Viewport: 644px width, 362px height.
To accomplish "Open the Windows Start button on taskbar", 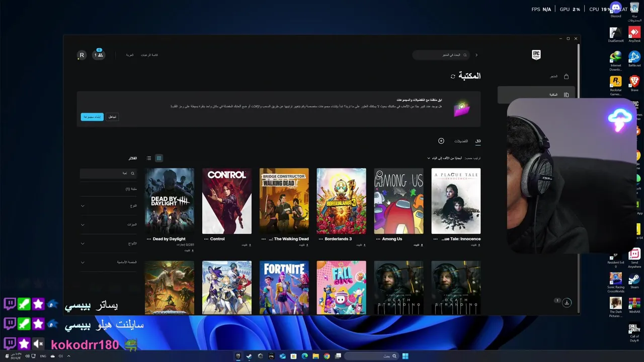I will click(x=405, y=356).
